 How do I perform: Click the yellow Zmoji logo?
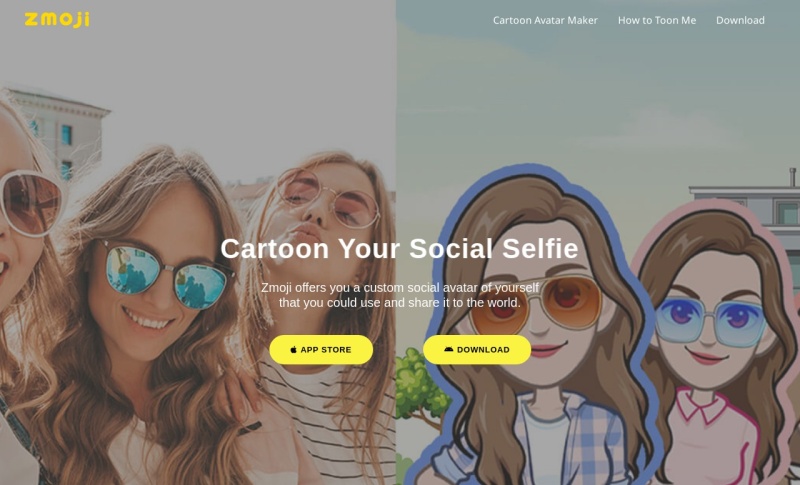(57, 19)
